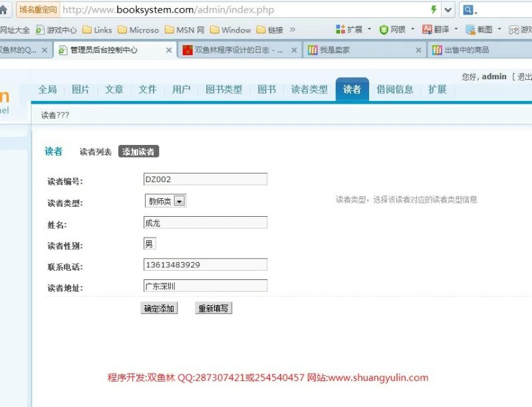The image size is (532, 407).
Task: Close the 双鱼林的Q... tab
Action: coord(45,50)
